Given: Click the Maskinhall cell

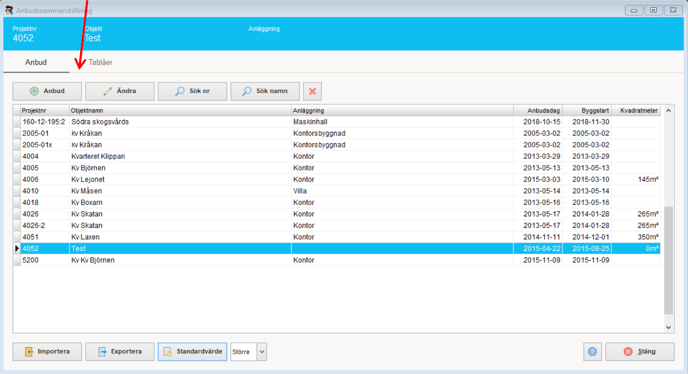Looking at the screenshot, I should pyautogui.click(x=402, y=122).
